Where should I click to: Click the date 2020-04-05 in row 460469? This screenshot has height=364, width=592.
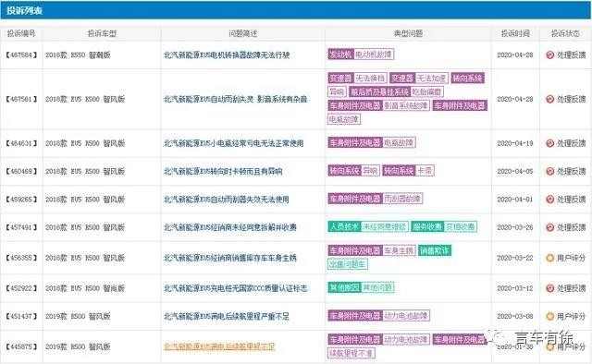point(515,171)
